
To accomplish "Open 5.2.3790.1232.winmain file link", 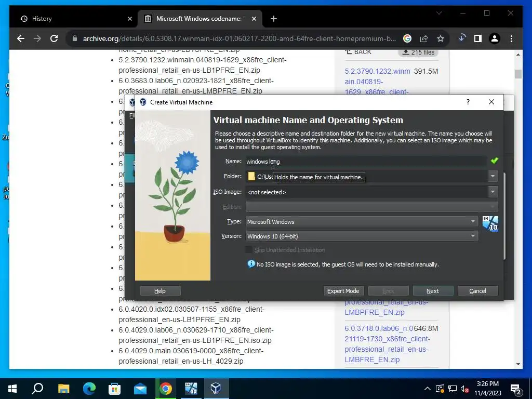I will coord(377,82).
